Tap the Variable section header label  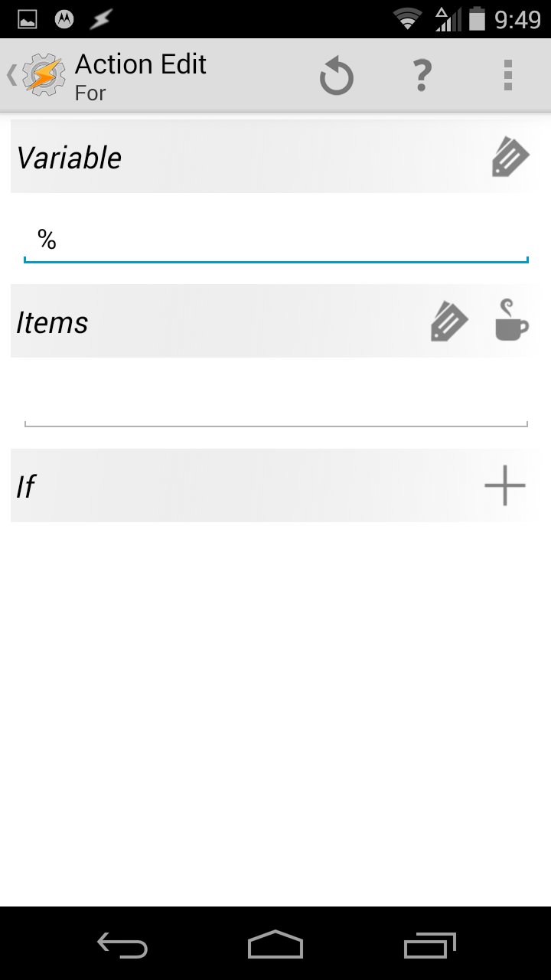click(69, 158)
